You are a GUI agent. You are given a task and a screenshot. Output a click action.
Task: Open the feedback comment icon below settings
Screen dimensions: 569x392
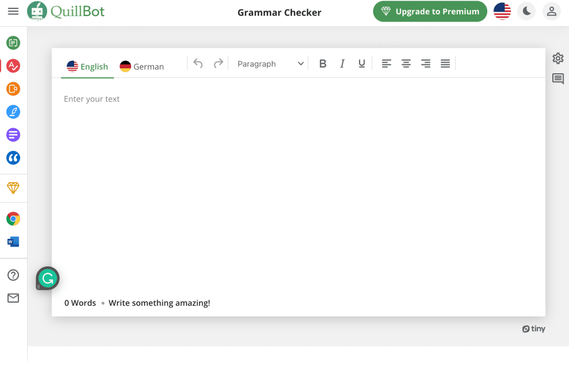[x=557, y=79]
